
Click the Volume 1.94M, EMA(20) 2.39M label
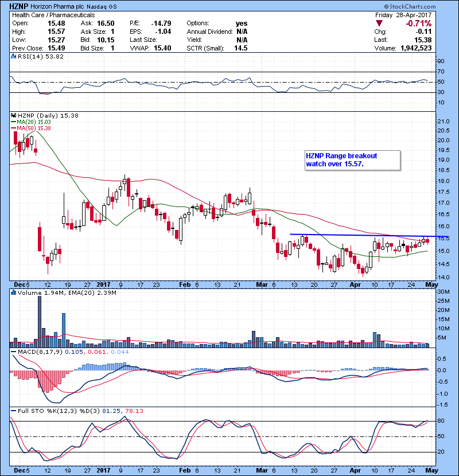67,293
